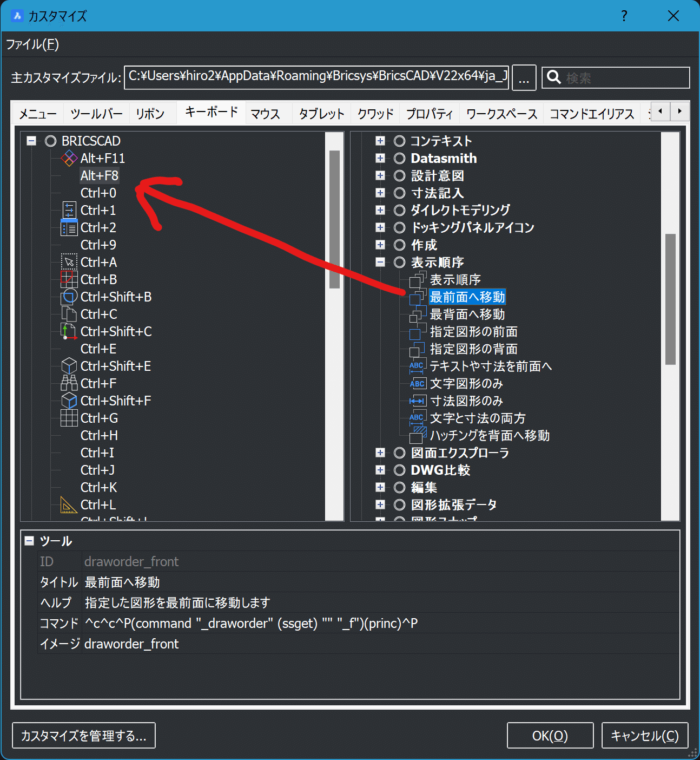
Task: Click the icon of the 表示順序 tool item
Action: [x=418, y=279]
